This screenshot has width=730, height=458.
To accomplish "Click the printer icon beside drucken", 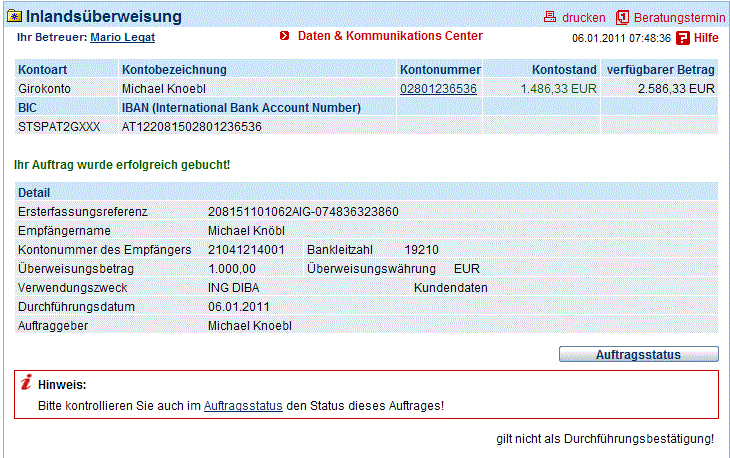I will click(x=550, y=17).
